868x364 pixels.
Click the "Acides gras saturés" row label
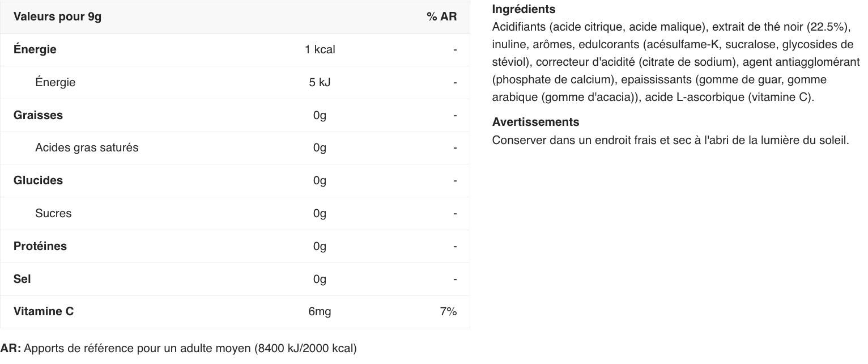(87, 147)
